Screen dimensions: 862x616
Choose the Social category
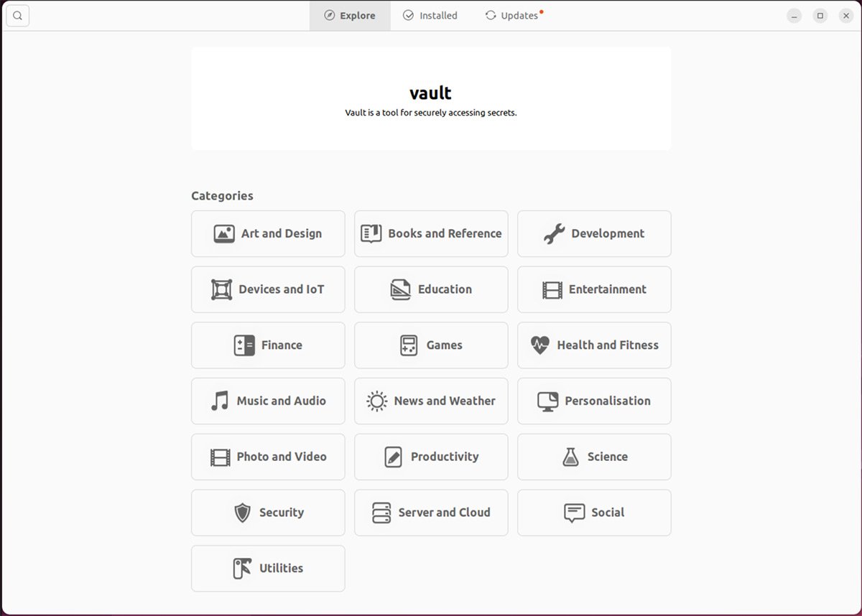click(594, 513)
